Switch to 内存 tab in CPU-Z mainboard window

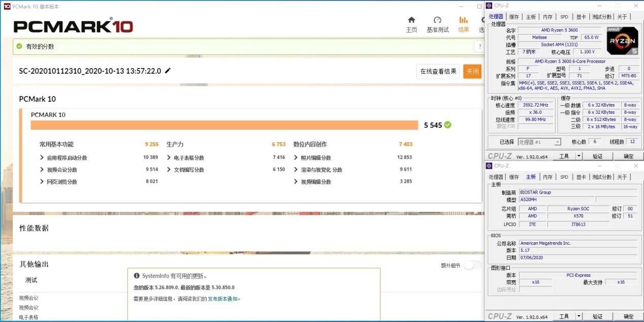tap(548, 177)
